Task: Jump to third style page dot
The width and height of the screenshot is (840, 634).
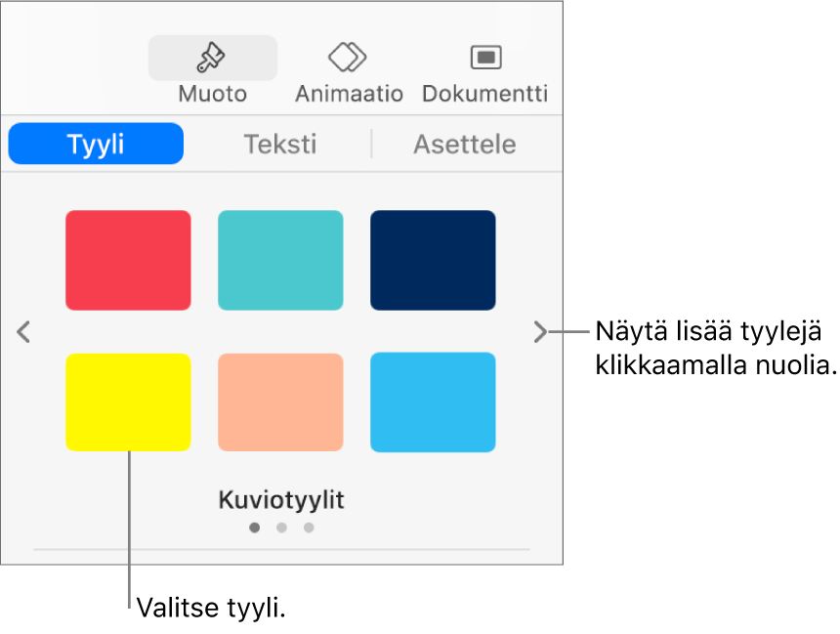Action: point(309,528)
